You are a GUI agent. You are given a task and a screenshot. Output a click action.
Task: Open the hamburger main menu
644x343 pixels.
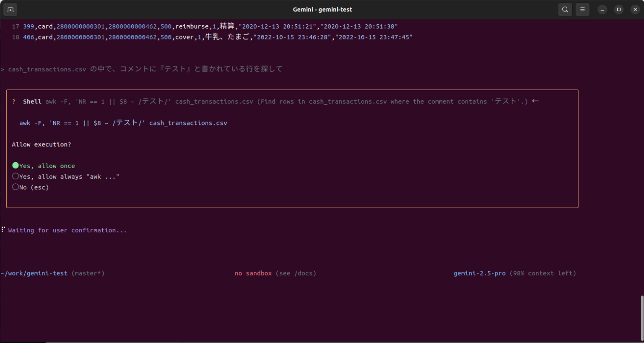582,9
